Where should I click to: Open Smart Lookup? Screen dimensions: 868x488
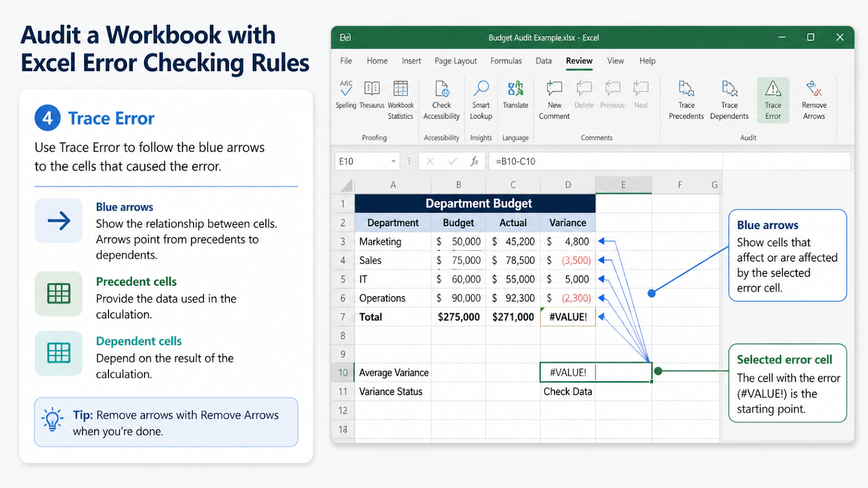pyautogui.click(x=481, y=100)
